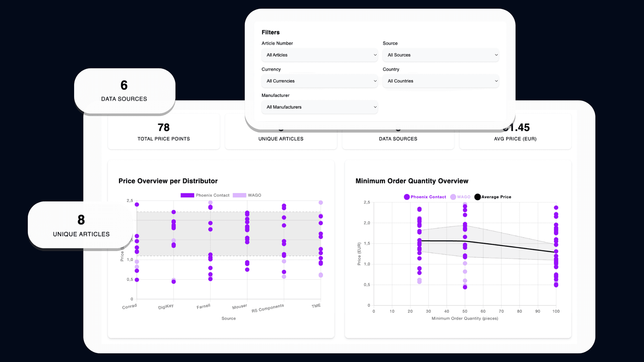
Task: Select the 78 Total Price Points card
Action: click(163, 132)
